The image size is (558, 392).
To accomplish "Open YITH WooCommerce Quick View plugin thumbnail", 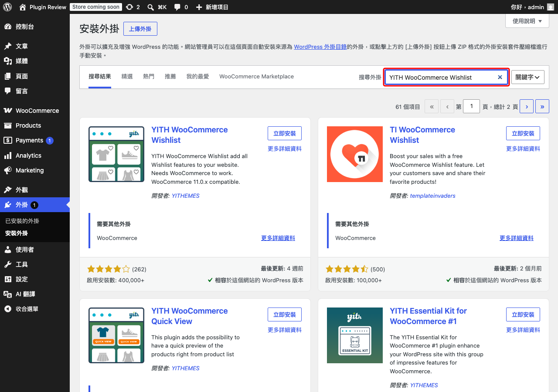I will coord(116,335).
